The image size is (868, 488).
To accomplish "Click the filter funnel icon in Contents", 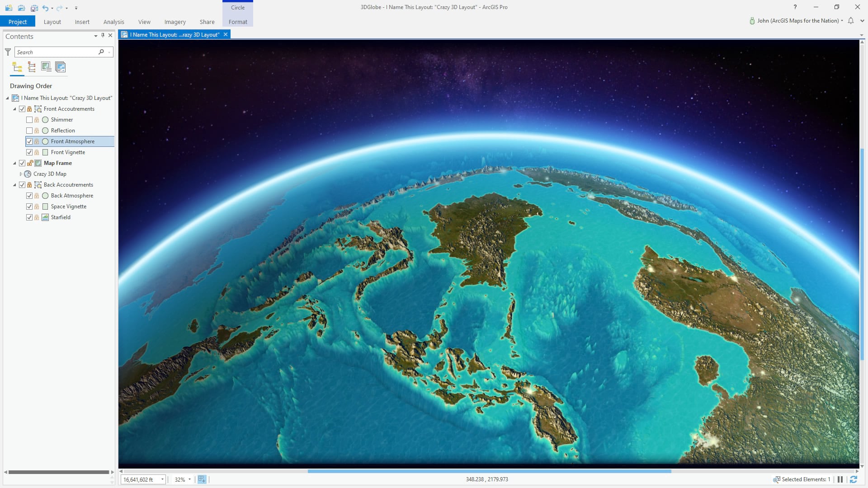I will [x=8, y=52].
